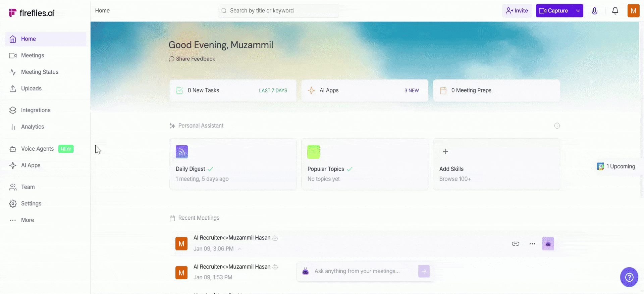This screenshot has height=294, width=644.
Task: Open three-dot options for first recent meeting
Action: coord(532,244)
